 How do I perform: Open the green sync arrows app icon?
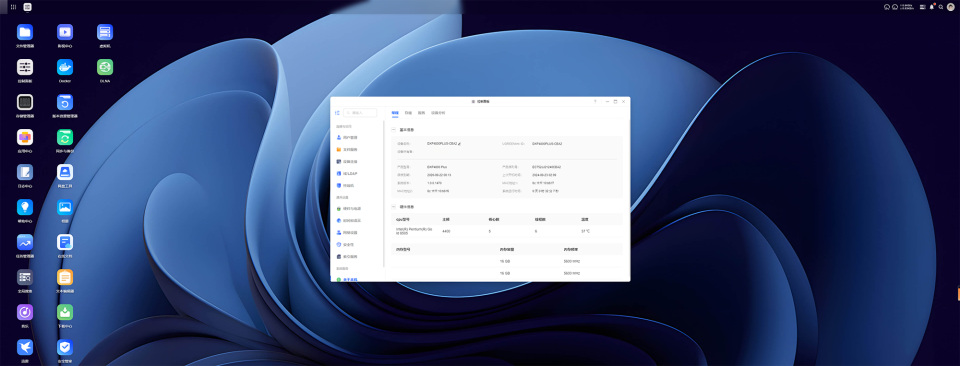pos(65,137)
